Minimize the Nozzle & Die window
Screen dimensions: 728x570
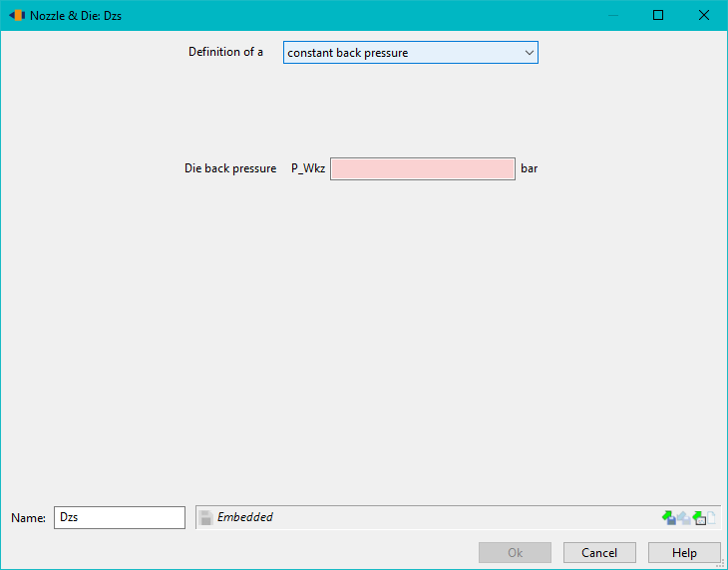coord(613,15)
